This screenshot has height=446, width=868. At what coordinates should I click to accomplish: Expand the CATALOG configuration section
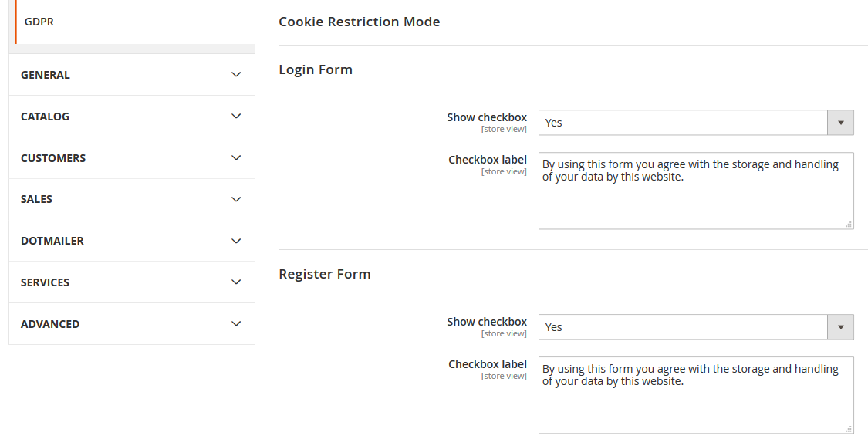tap(131, 116)
